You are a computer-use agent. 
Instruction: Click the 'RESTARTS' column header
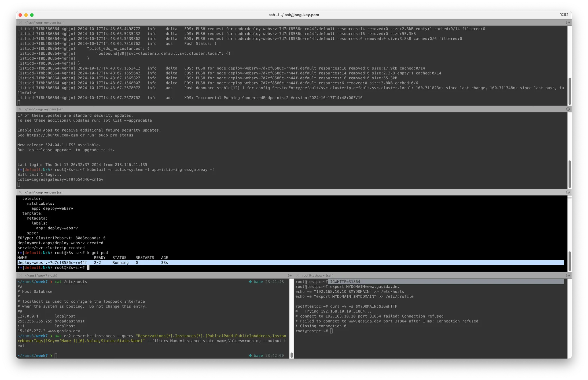click(145, 258)
